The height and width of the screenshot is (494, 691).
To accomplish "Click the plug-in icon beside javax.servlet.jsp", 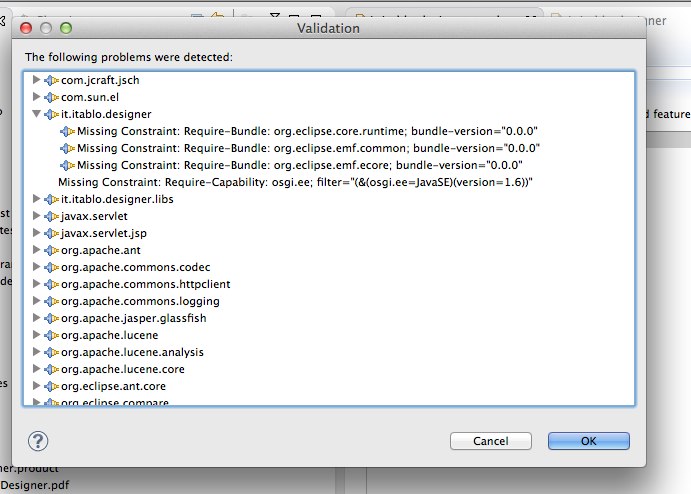I will [x=52, y=233].
